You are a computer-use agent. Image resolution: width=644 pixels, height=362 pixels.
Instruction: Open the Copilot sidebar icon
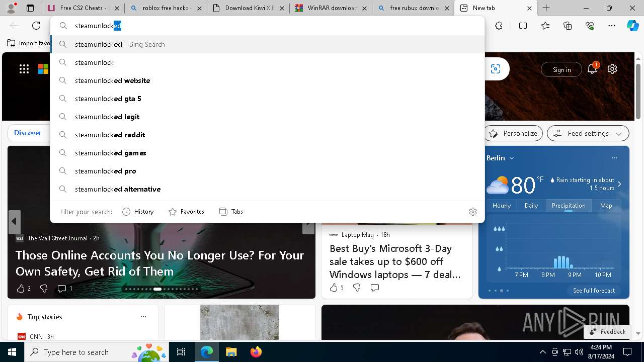(x=632, y=26)
